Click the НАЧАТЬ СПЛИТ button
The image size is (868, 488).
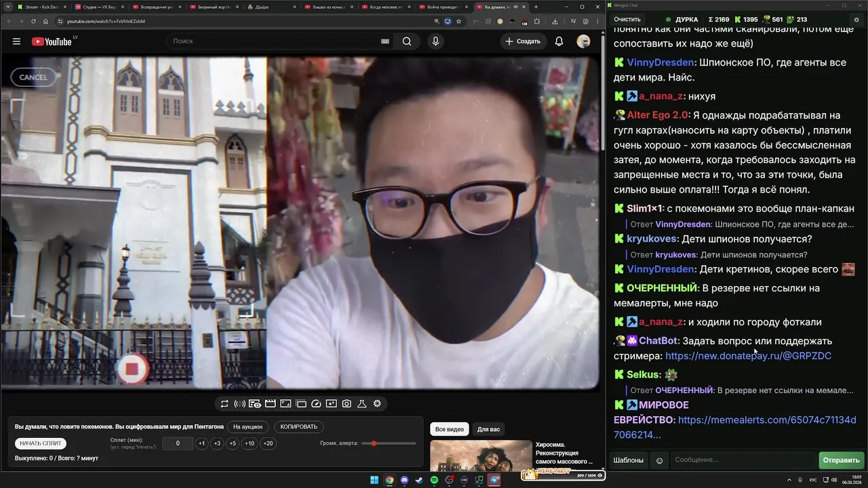tap(41, 443)
